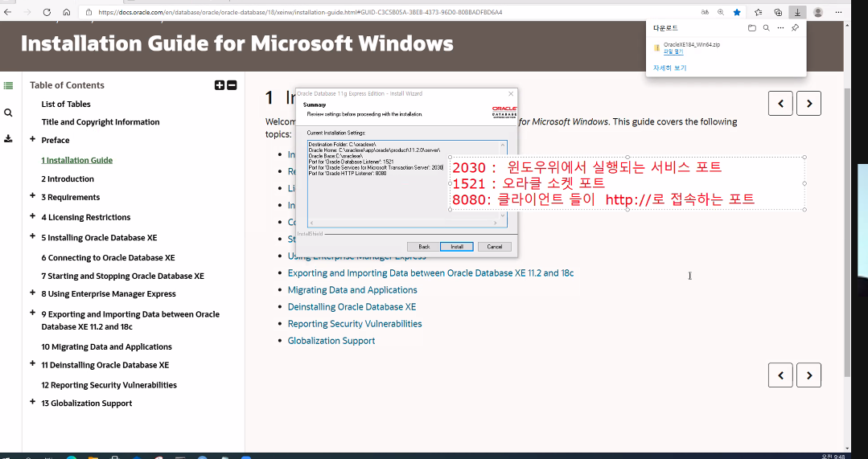Click the 파일 열기 link
This screenshot has width=868, height=459.
tap(673, 52)
